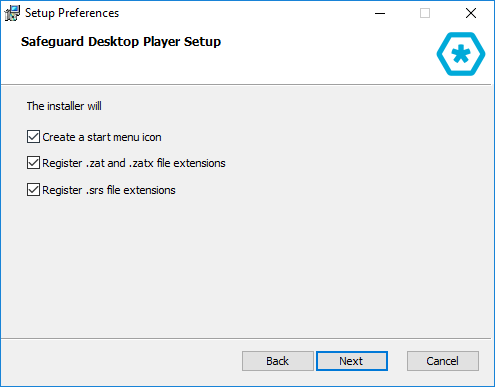The width and height of the screenshot is (495, 387).
Task: Click the blue hexagon asterisk logo
Action: [x=461, y=54]
